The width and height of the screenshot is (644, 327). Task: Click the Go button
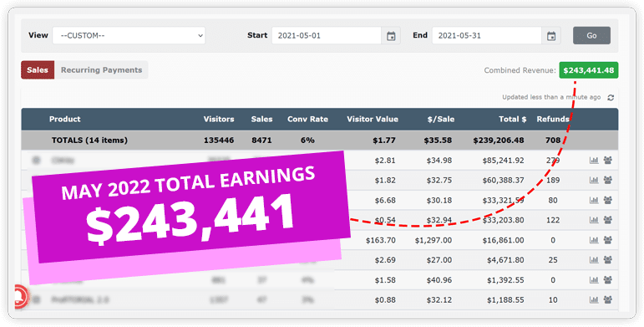click(x=591, y=35)
